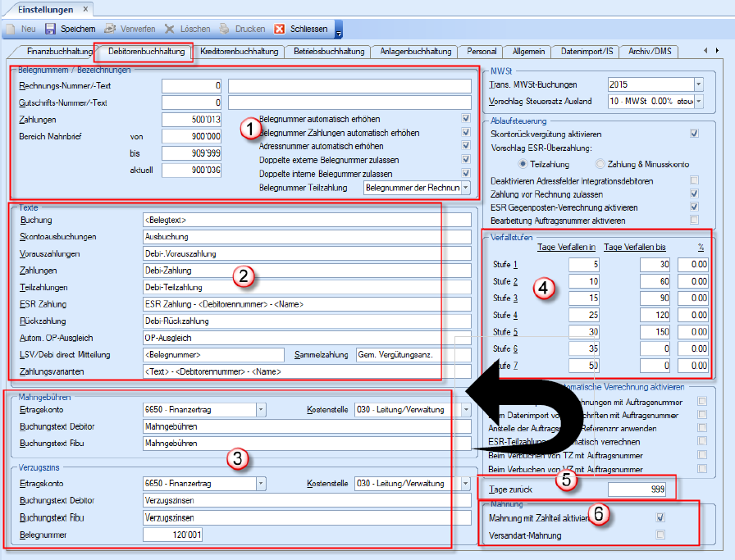735x560 pixels.
Task: Expand the Trans. MWSt-Buchungen year dropdown
Action: pyautogui.click(x=698, y=84)
